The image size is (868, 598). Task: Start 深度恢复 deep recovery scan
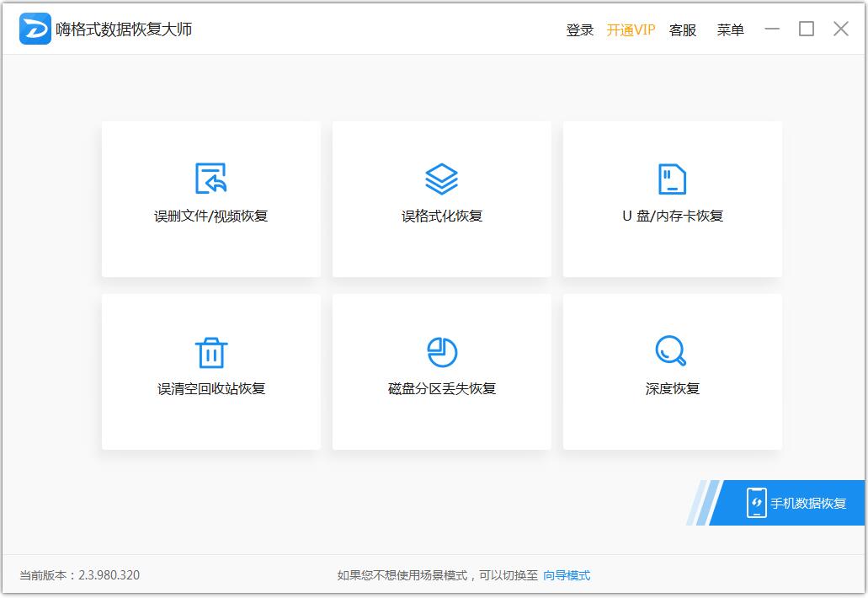coord(671,371)
